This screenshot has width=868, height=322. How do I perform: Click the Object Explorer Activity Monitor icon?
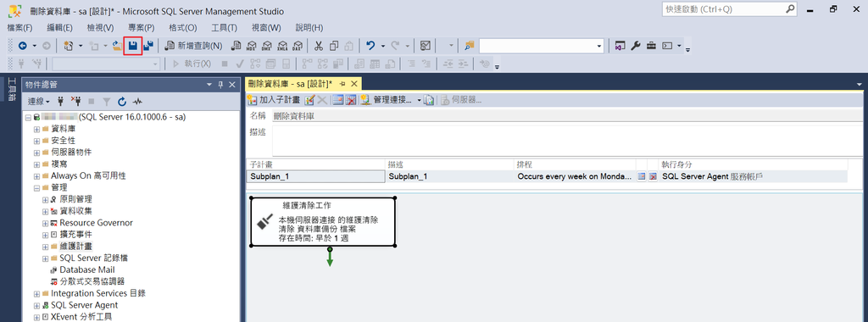tap(137, 101)
